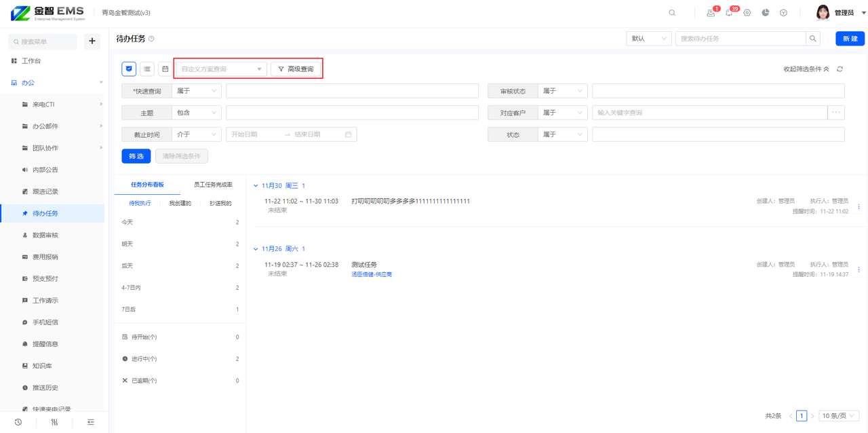Open 费用报销 in the sidebar
This screenshot has width=868, height=433.
pos(45,257)
